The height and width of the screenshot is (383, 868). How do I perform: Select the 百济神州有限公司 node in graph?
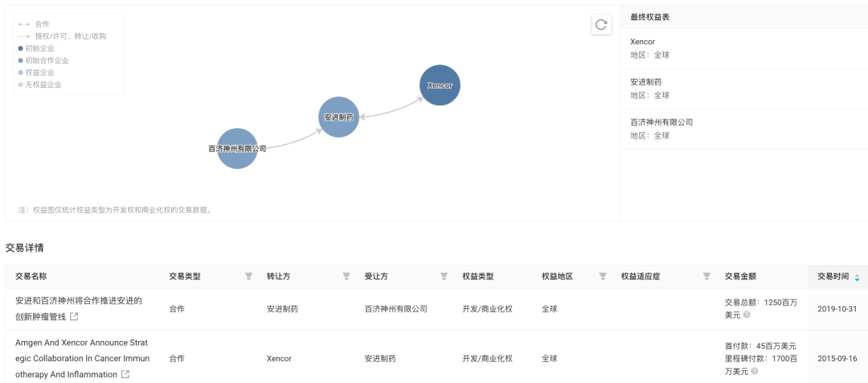(237, 149)
